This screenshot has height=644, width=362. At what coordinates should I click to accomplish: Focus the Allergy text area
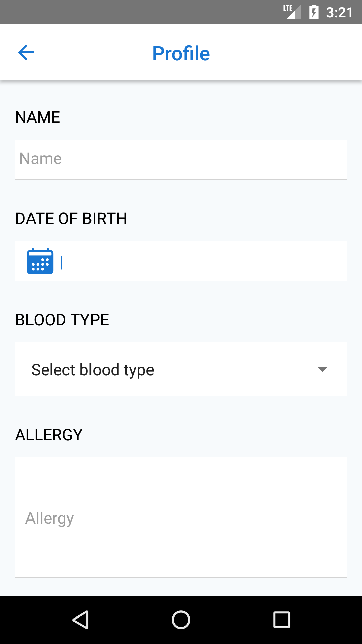pos(181,518)
